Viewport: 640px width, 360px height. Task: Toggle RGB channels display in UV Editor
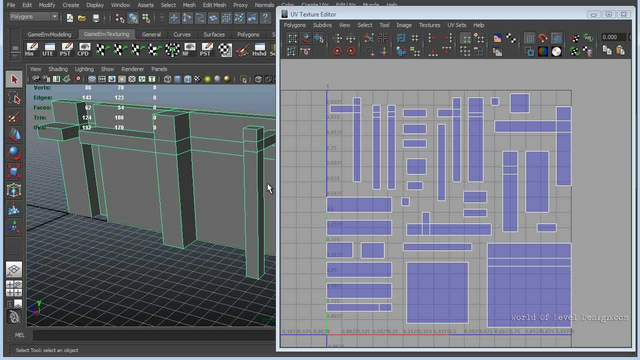point(542,51)
